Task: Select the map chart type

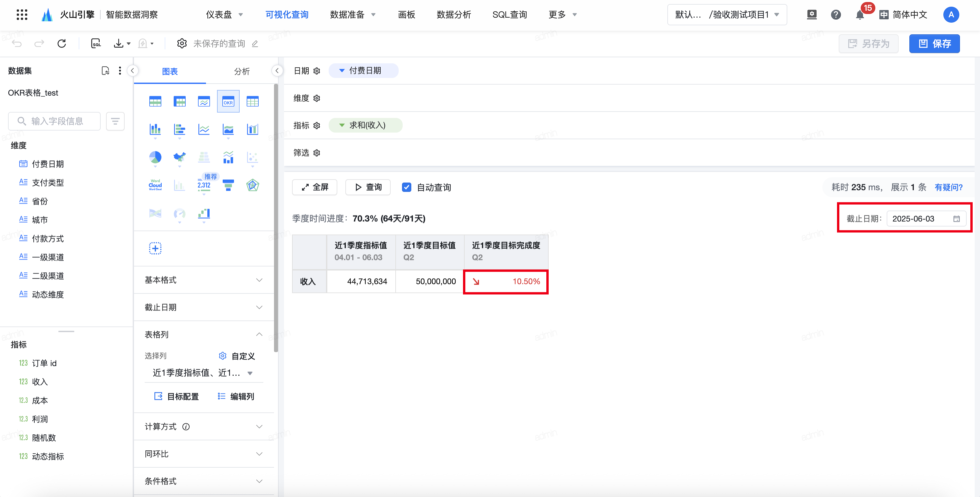Action: coord(180,157)
